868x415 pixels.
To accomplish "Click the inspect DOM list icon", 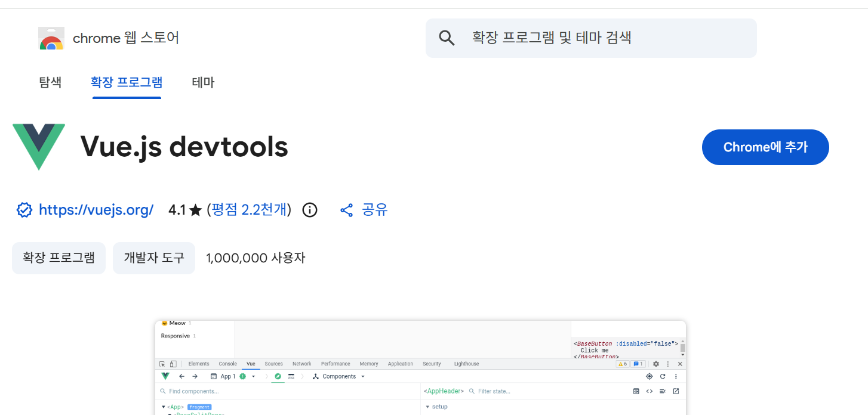I will (663, 391).
